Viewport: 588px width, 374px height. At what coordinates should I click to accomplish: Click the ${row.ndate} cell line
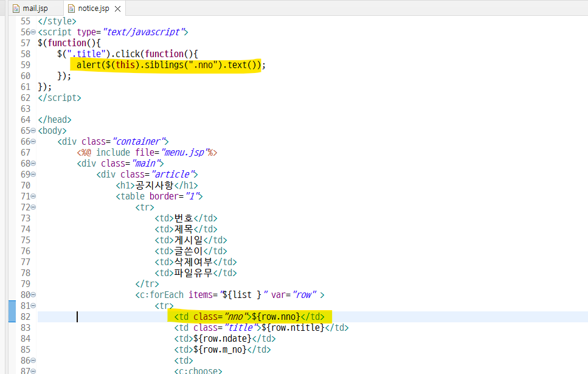point(225,338)
